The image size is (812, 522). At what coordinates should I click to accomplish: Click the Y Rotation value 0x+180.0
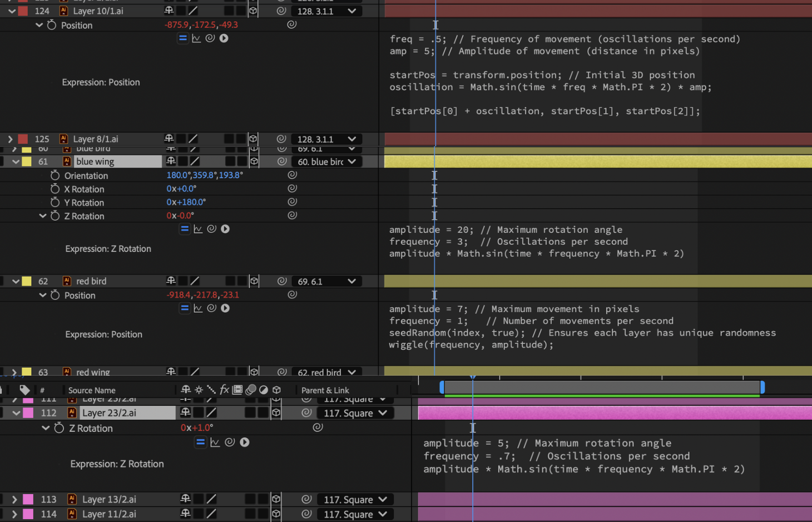point(186,202)
